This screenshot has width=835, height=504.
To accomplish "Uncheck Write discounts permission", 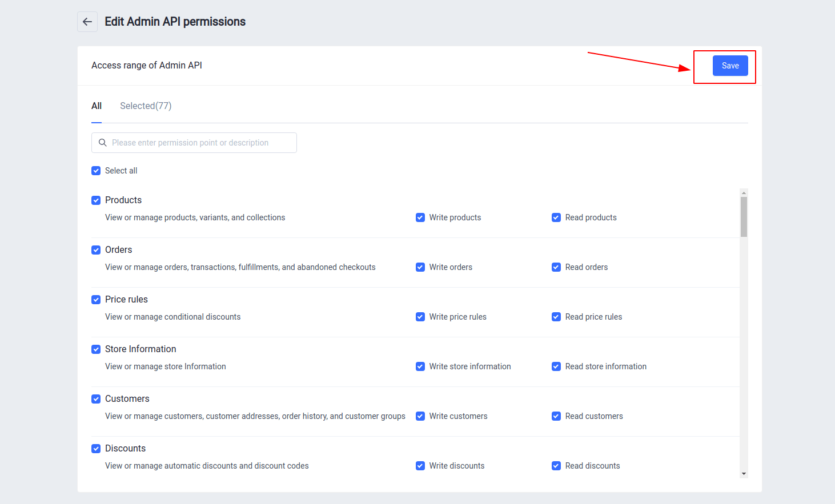I will point(420,466).
